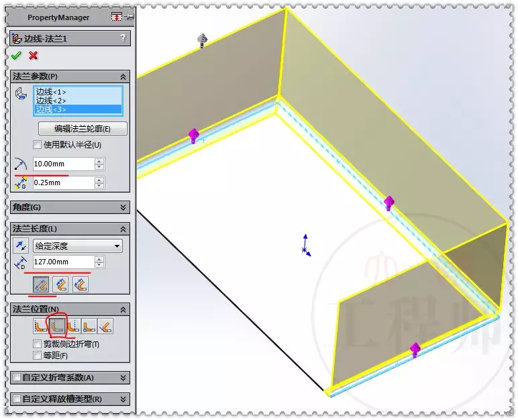Collapse the 法兰长度 section
The image size is (518, 420).
[123, 229]
